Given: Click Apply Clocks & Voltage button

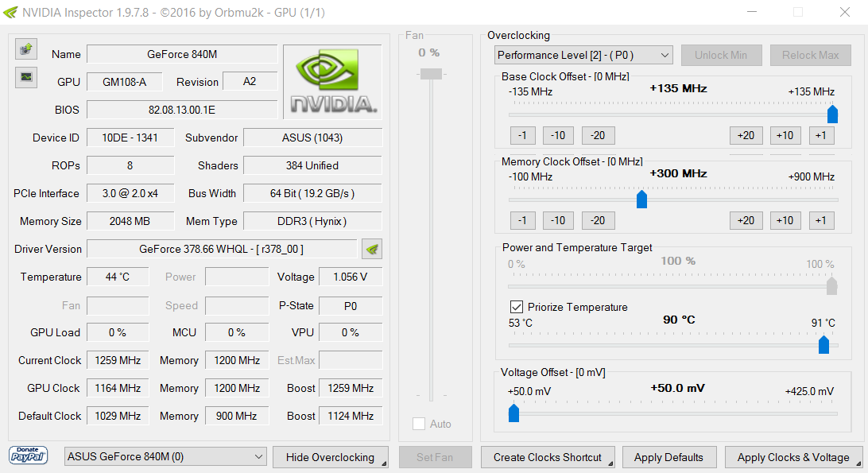Looking at the screenshot, I should point(793,457).
